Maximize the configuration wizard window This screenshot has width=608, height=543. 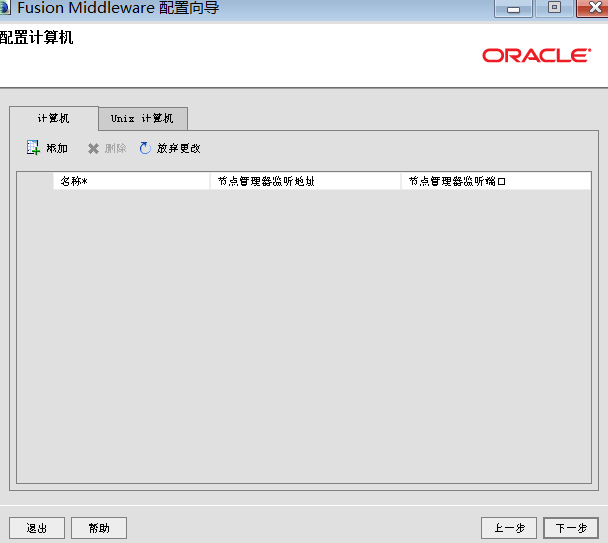tap(554, 8)
